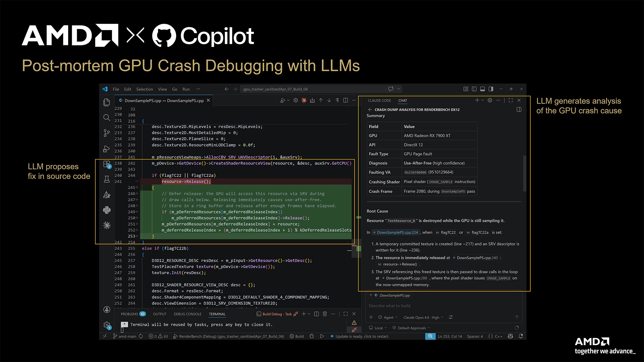The height and width of the screenshot is (362, 644).
Task: Switch to the DEBUG CONSOLE tab
Action: (187, 314)
